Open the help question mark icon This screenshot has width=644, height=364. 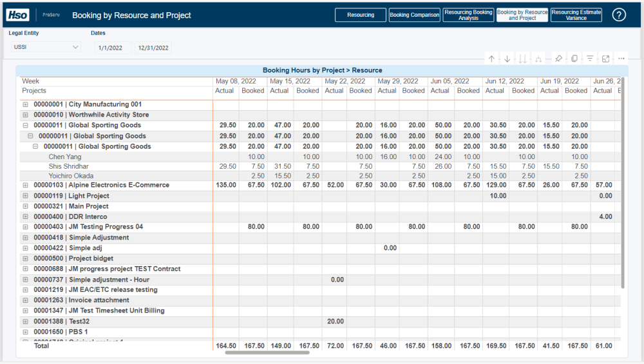[619, 15]
